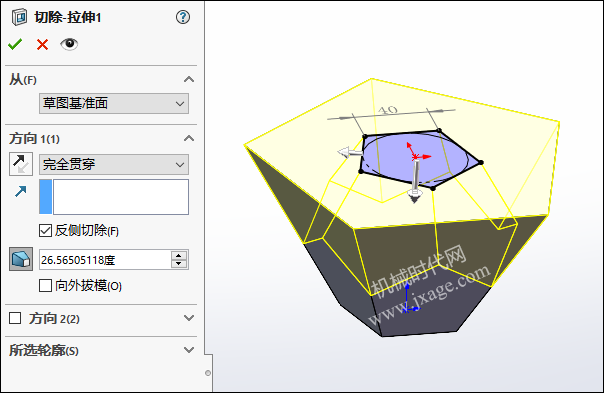Collapse the 从(F) section chevron
Image resolution: width=604 pixels, height=393 pixels.
pyautogui.click(x=189, y=79)
